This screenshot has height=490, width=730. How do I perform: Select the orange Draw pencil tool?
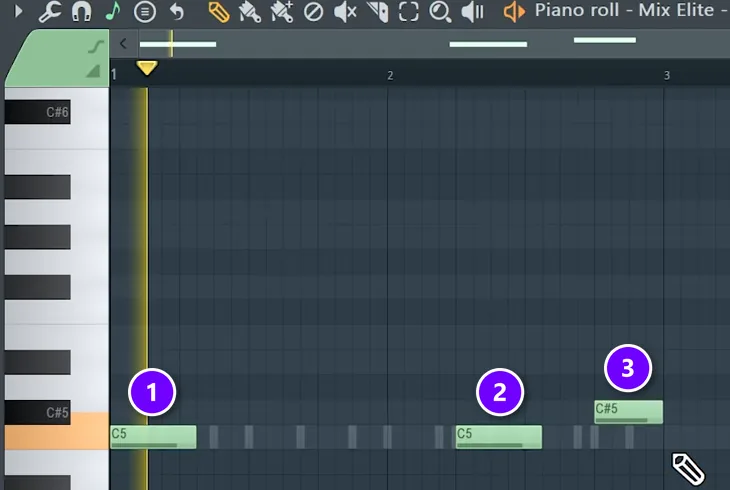click(218, 12)
